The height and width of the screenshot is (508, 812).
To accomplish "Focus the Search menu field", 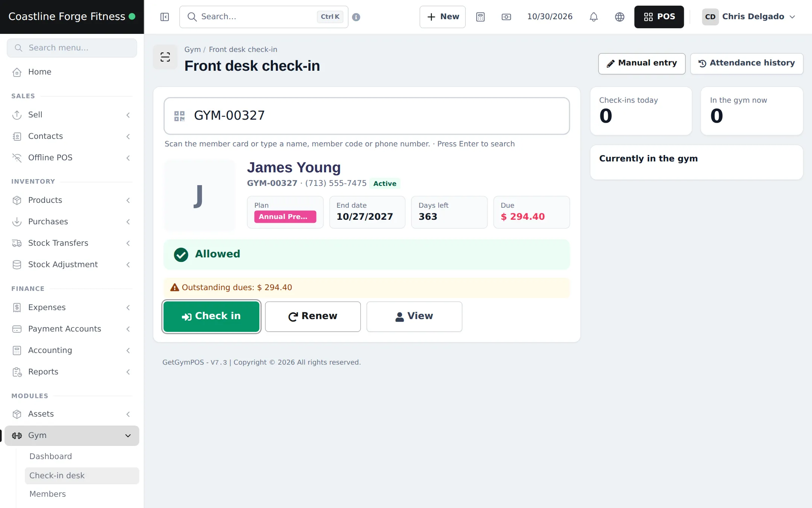I will (x=72, y=48).
